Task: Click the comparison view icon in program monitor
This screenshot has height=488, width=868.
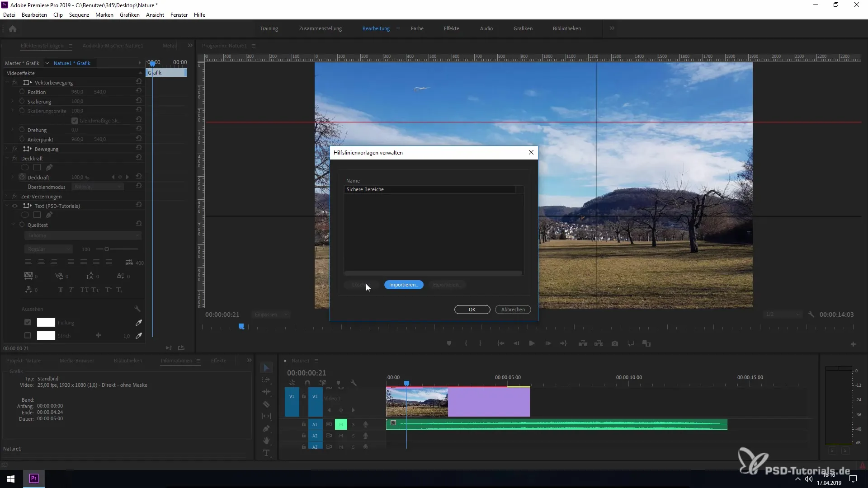Action: [x=646, y=343]
